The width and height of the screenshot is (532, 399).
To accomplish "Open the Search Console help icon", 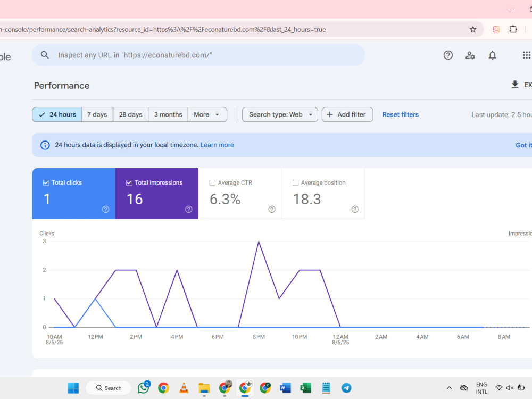I will coord(448,55).
